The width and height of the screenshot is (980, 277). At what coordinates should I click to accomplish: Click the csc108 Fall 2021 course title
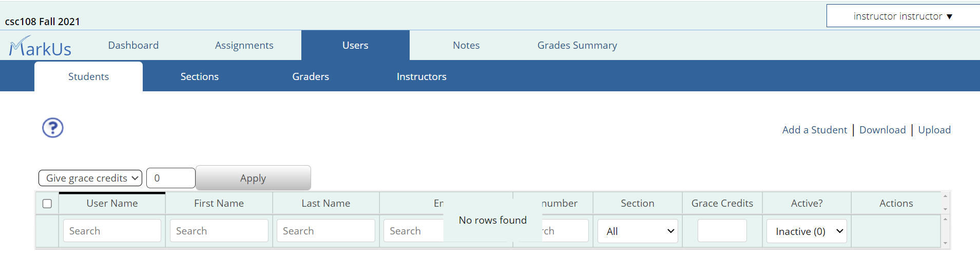click(43, 22)
